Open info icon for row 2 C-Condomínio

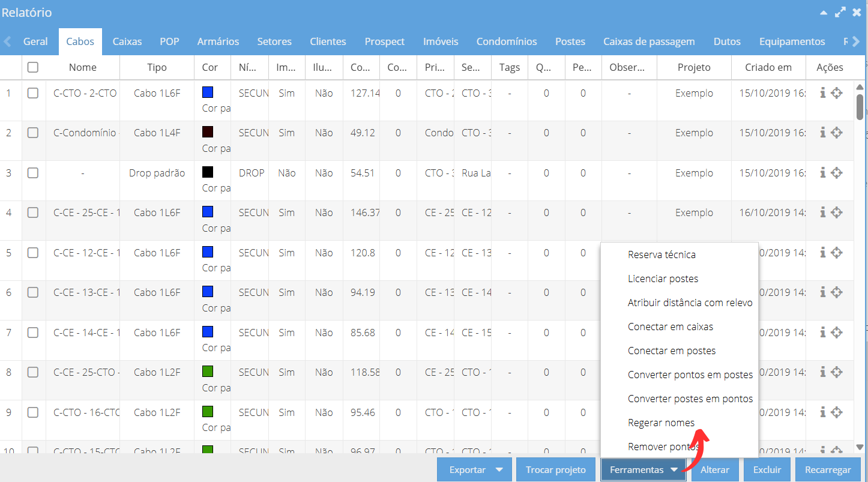pos(823,133)
